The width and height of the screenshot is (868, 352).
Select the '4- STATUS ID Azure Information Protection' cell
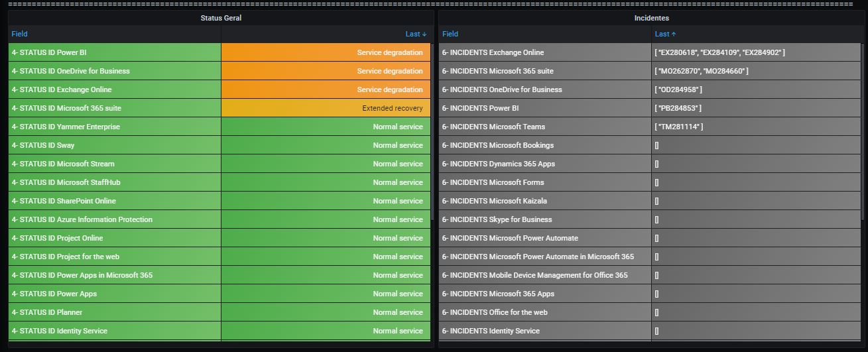[x=115, y=219]
